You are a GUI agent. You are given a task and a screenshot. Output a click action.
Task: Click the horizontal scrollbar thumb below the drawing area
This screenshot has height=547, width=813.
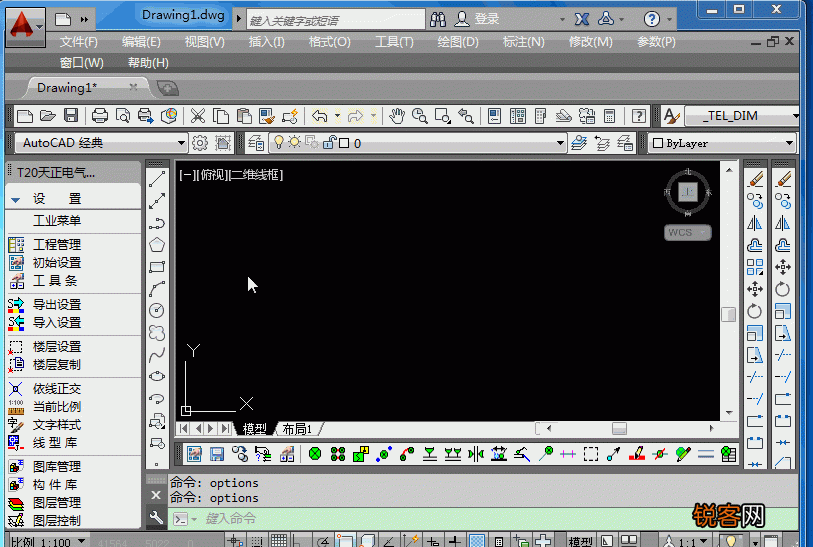[619, 429]
